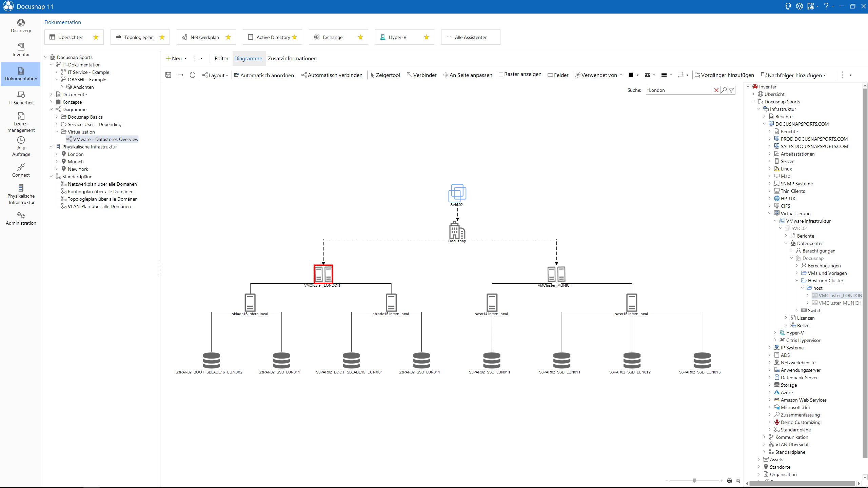Open the settings gear in title bar
Viewport: 868px width, 488px height.
(800, 6)
